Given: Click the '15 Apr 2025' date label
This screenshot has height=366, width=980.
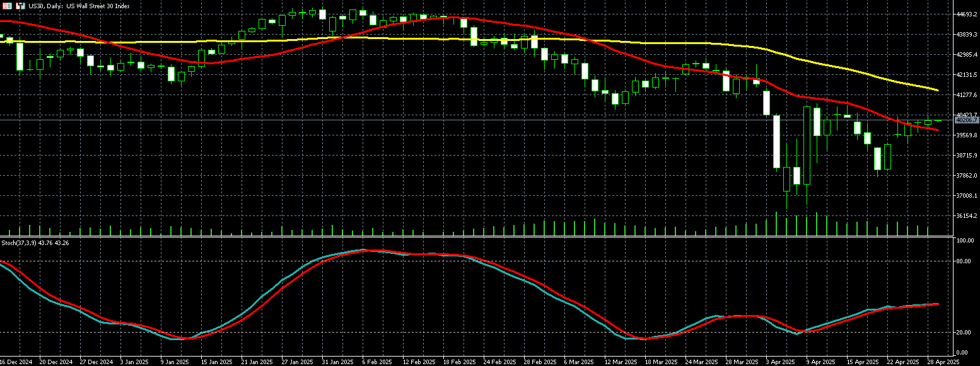Looking at the screenshot, I should point(863,362).
